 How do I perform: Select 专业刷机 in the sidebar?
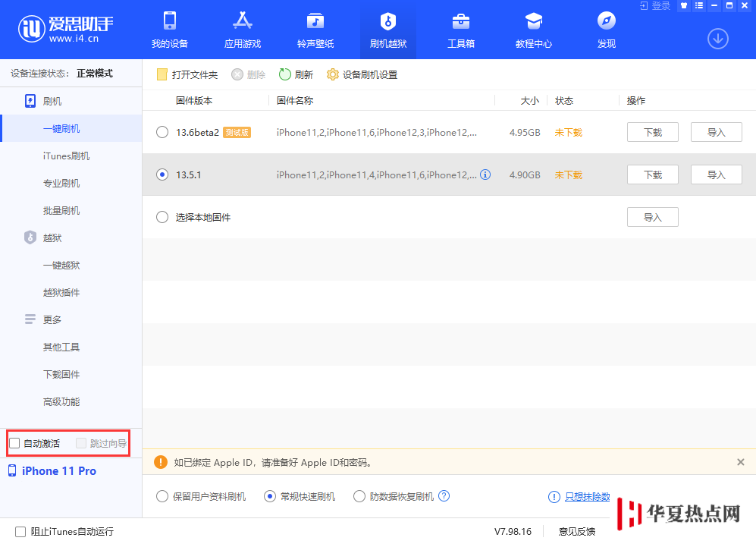point(61,184)
